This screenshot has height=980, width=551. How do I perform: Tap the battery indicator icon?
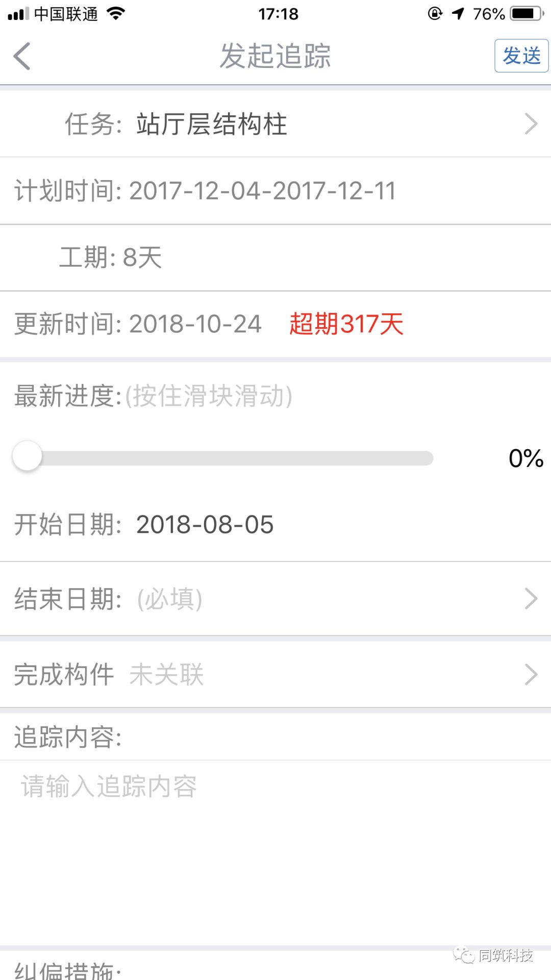(x=528, y=14)
